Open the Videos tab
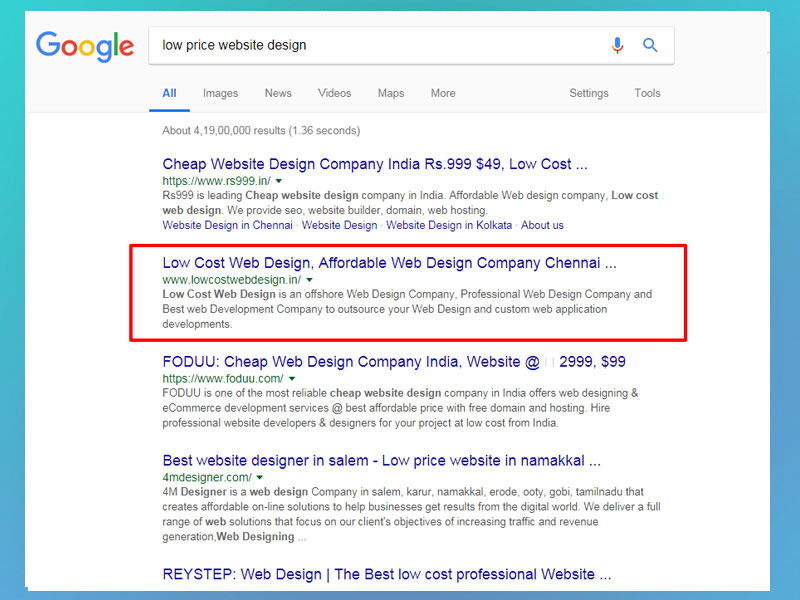Image resolution: width=800 pixels, height=600 pixels. pos(334,93)
